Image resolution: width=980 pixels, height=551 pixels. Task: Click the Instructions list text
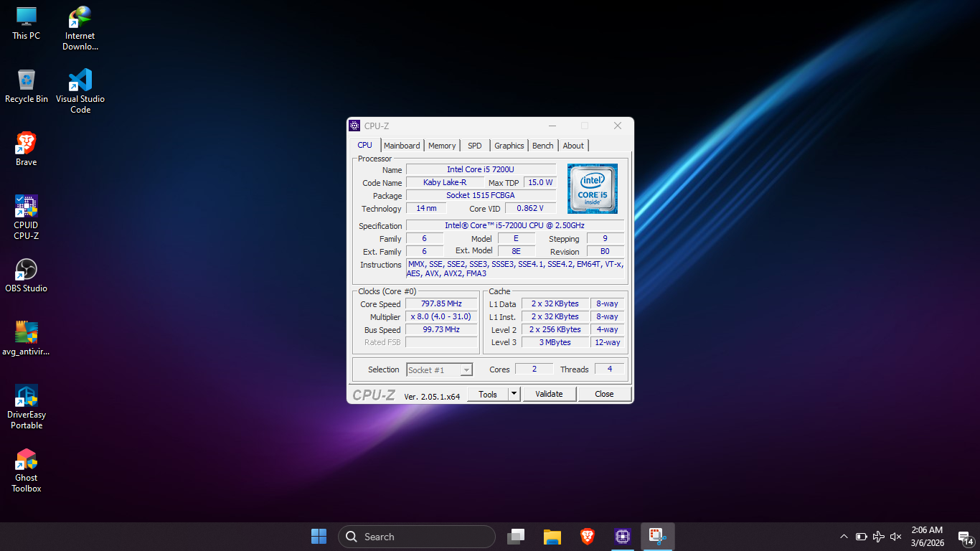514,268
